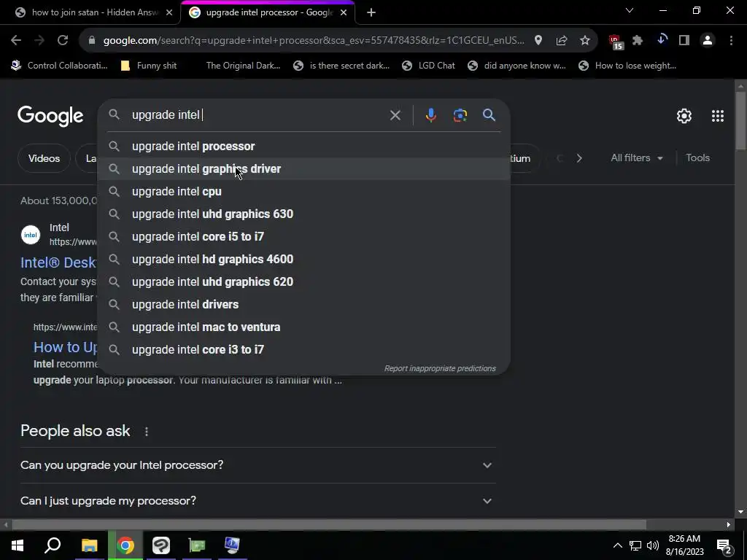Show hidden system tray icons
The height and width of the screenshot is (560, 747).
[617, 545]
